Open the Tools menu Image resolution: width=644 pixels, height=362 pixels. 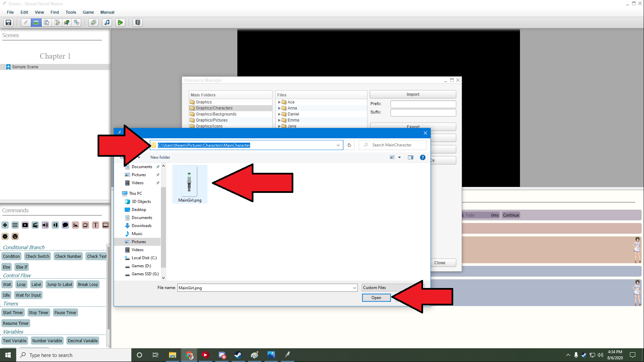pyautogui.click(x=71, y=12)
